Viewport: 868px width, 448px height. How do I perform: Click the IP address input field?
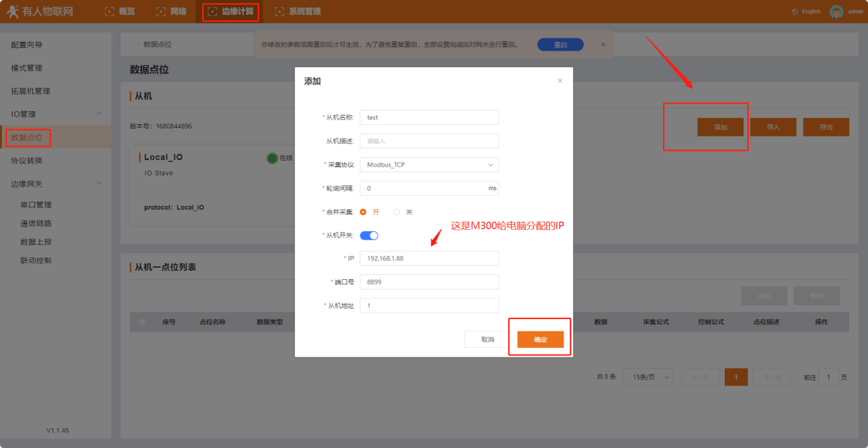tap(429, 258)
